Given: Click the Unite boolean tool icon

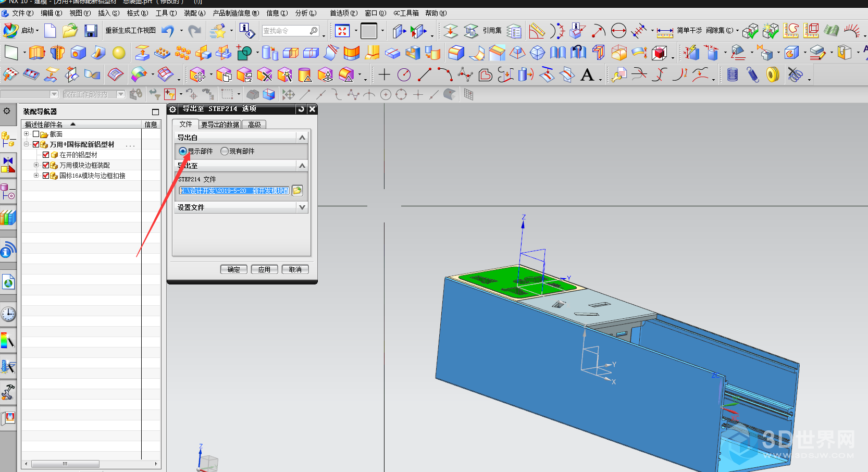Looking at the screenshot, I should coord(244,53).
